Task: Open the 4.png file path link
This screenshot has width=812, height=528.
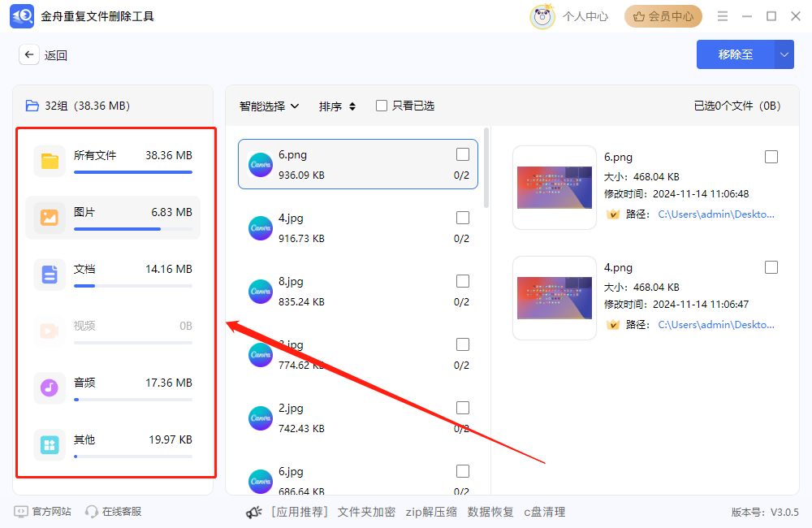Action: click(716, 324)
